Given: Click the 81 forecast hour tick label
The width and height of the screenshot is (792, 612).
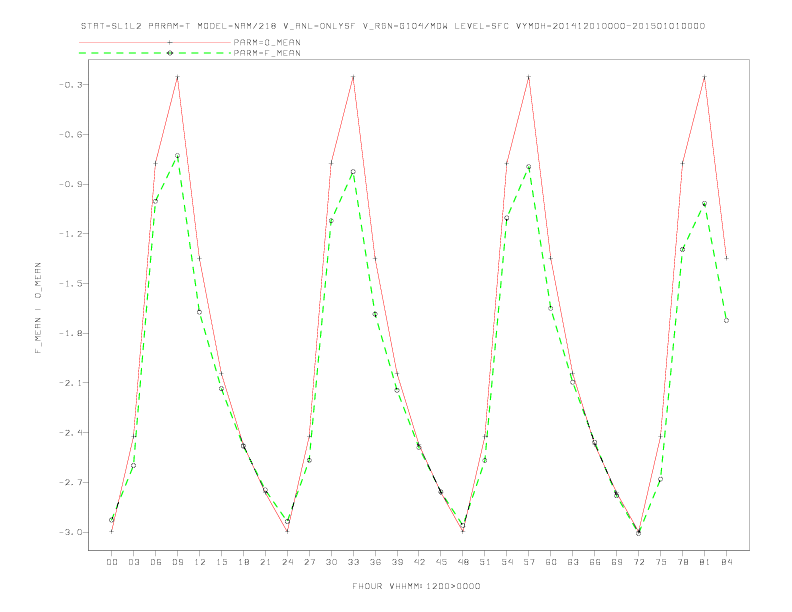Looking at the screenshot, I should pyautogui.click(x=704, y=562).
